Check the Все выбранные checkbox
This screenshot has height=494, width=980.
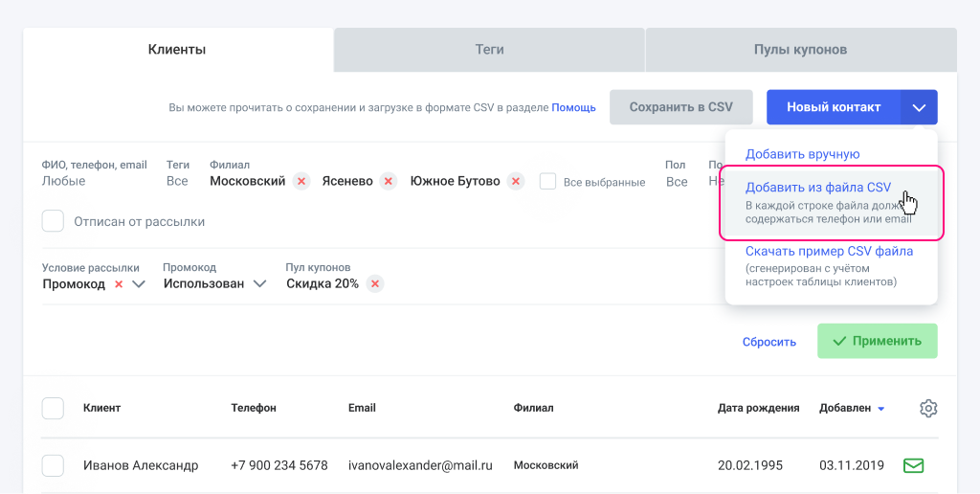547,181
